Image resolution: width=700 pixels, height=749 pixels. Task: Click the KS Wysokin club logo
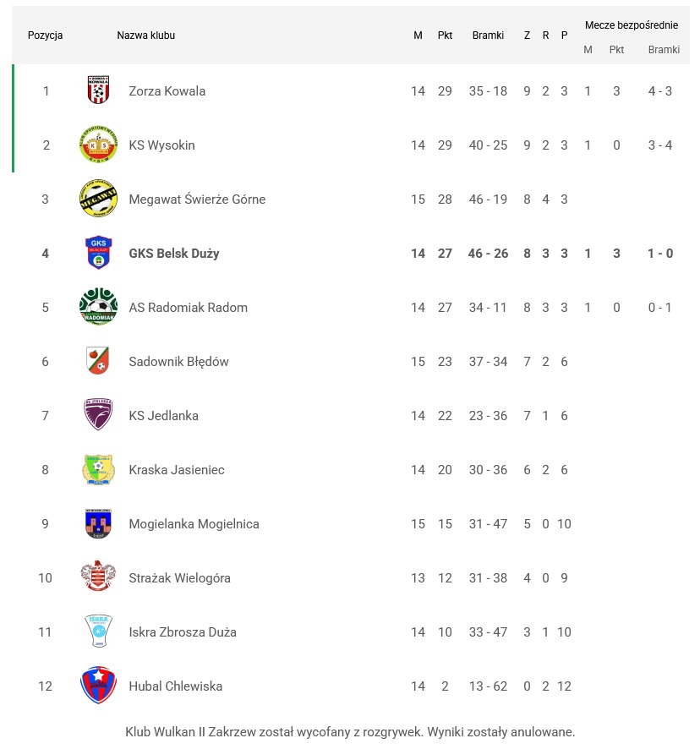pyautogui.click(x=99, y=145)
